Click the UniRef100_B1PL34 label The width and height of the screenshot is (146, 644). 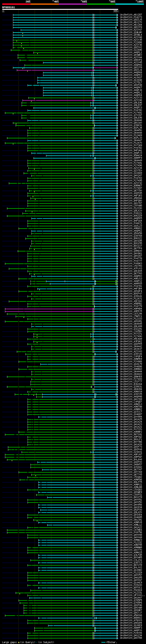[131, 128]
